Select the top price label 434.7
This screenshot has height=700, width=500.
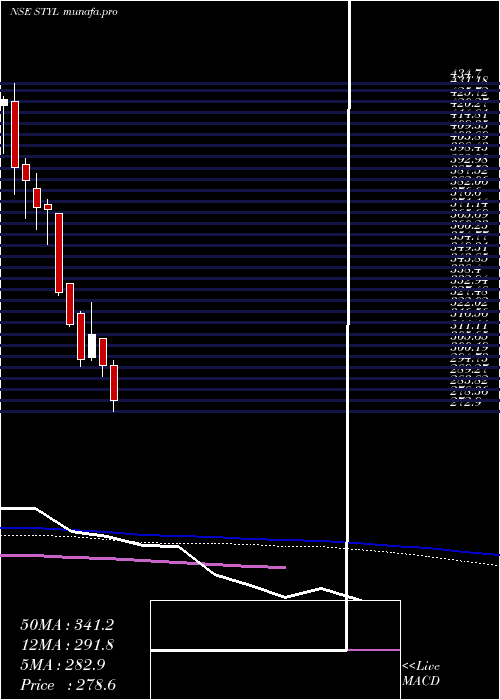point(467,72)
